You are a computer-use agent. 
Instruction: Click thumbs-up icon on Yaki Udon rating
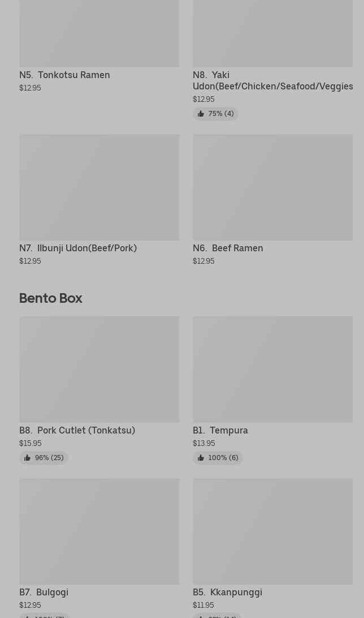pyautogui.click(x=201, y=114)
